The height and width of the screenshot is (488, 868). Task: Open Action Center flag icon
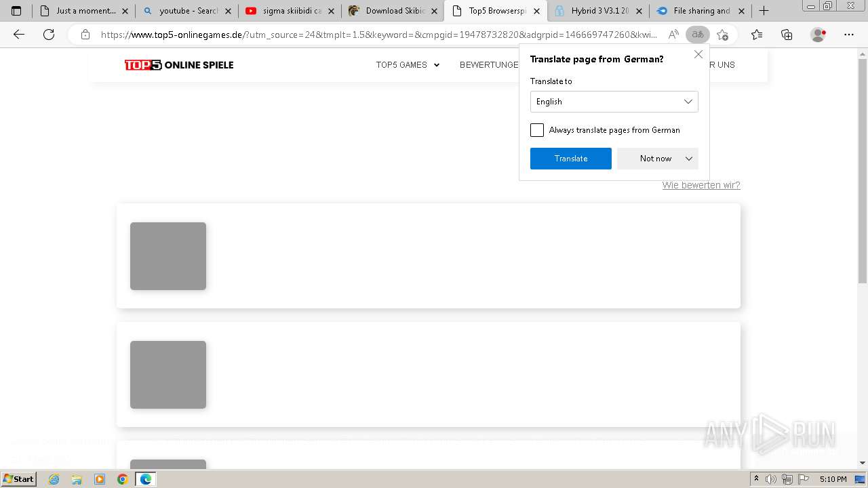coord(804,479)
